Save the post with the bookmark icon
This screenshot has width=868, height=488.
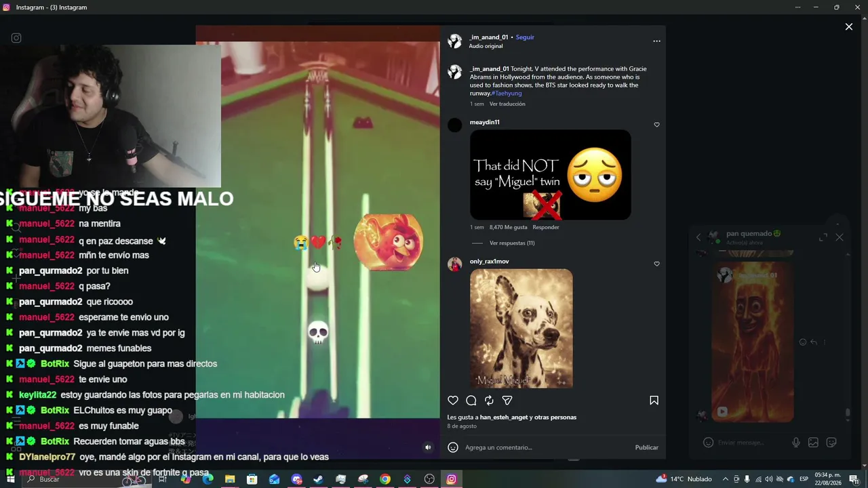click(654, 401)
